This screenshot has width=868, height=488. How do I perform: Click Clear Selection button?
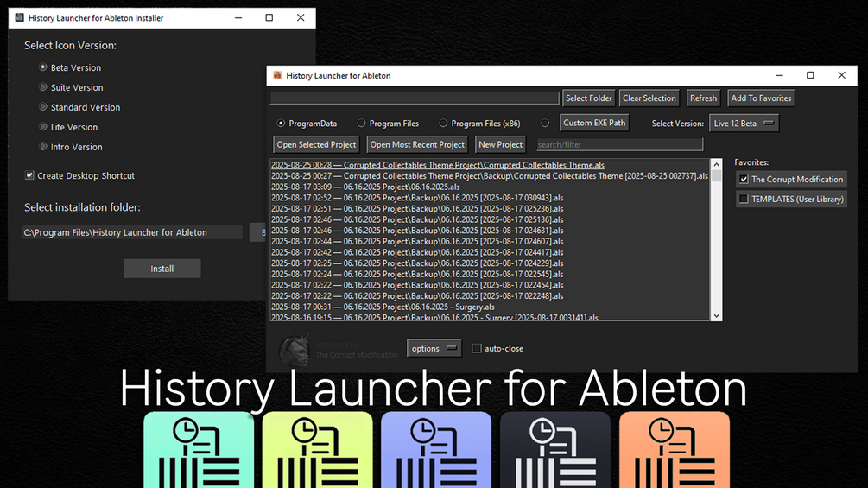click(x=649, y=98)
